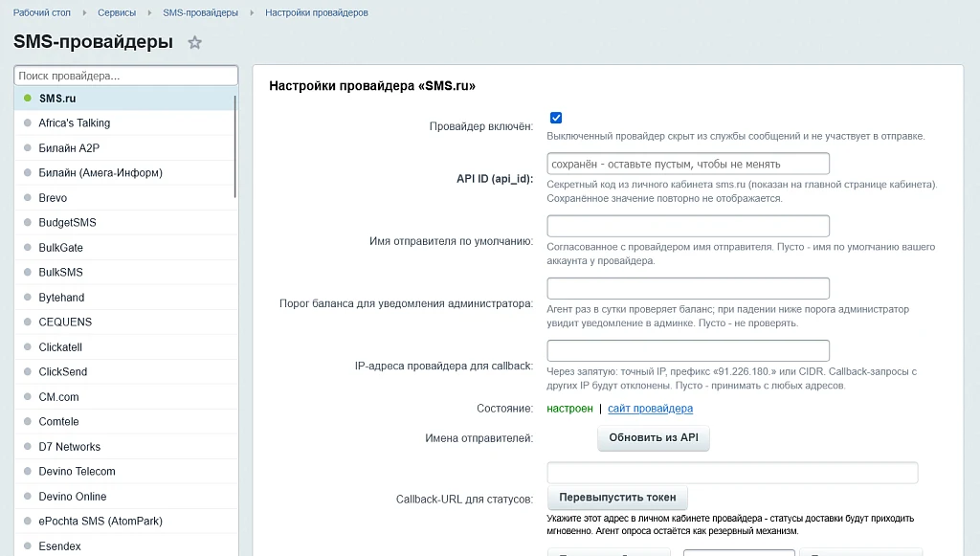Select SMS.ru in provider list
Screen dimensions: 980x556
coord(123,98)
